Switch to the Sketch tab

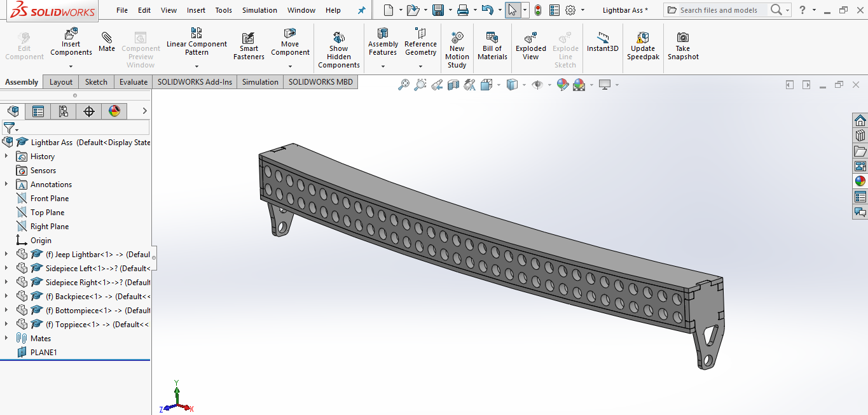pyautogui.click(x=96, y=81)
